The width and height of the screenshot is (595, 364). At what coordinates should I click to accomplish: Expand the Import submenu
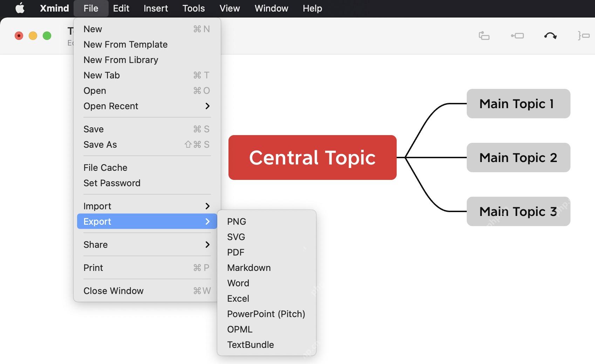147,206
